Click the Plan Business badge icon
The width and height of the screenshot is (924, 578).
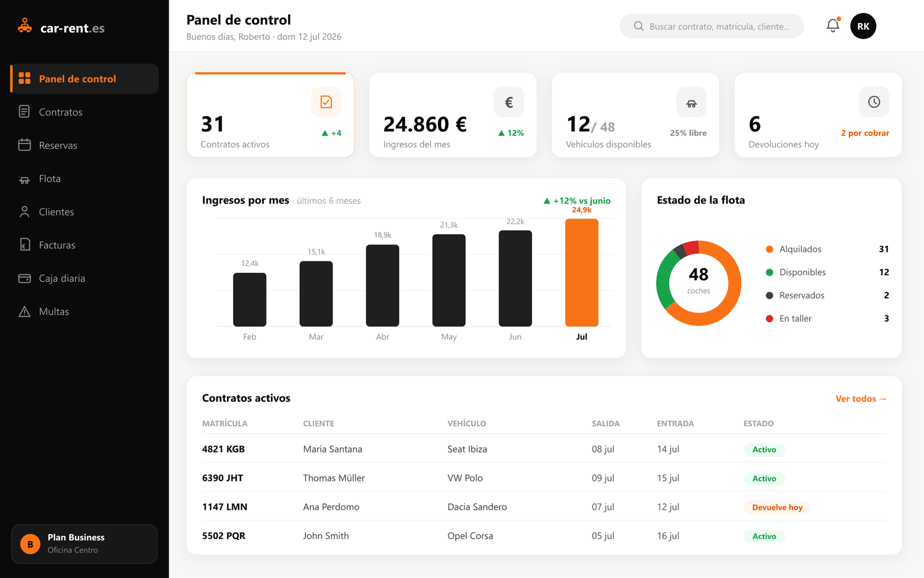[31, 544]
